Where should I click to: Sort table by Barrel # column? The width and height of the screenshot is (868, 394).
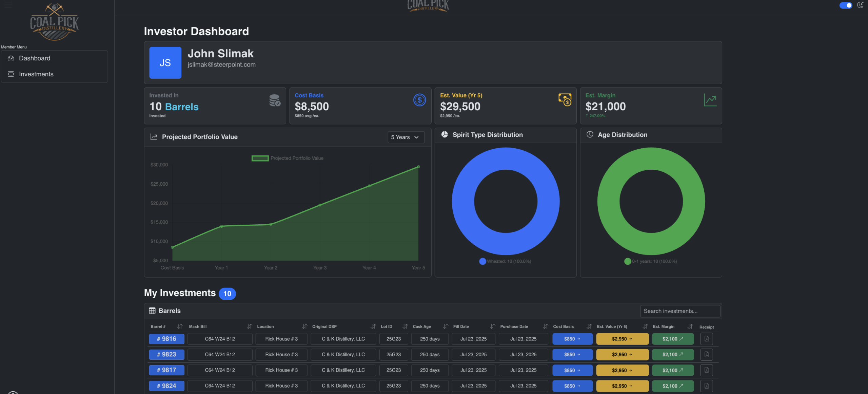pos(180,326)
